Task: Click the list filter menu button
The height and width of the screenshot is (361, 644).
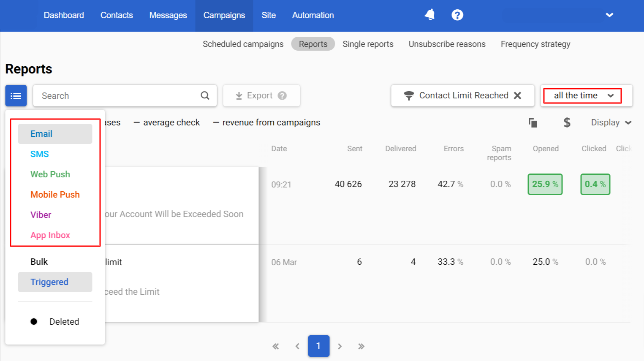Action: click(x=16, y=96)
